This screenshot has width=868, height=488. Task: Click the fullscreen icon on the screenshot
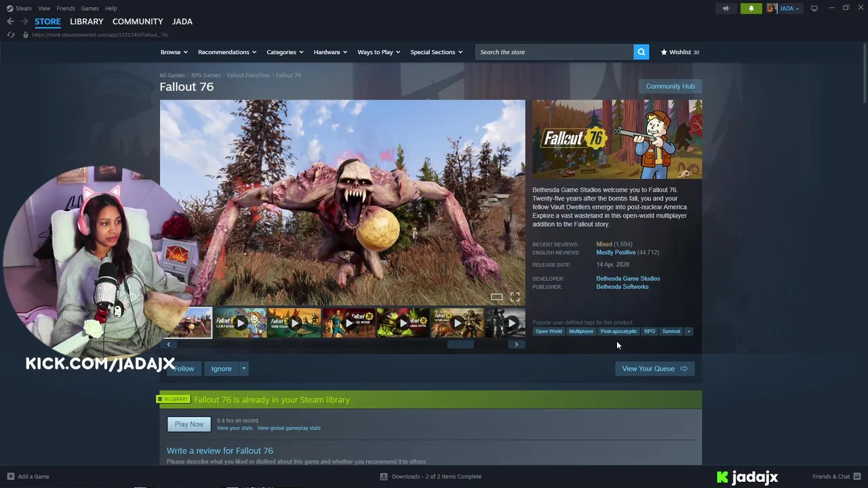(515, 297)
